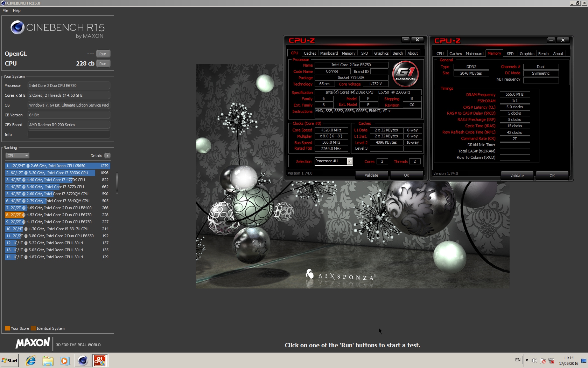Viewport: 588px width, 368px height.
Task: Open Caches tab in left CPU-Z window
Action: [x=310, y=53]
